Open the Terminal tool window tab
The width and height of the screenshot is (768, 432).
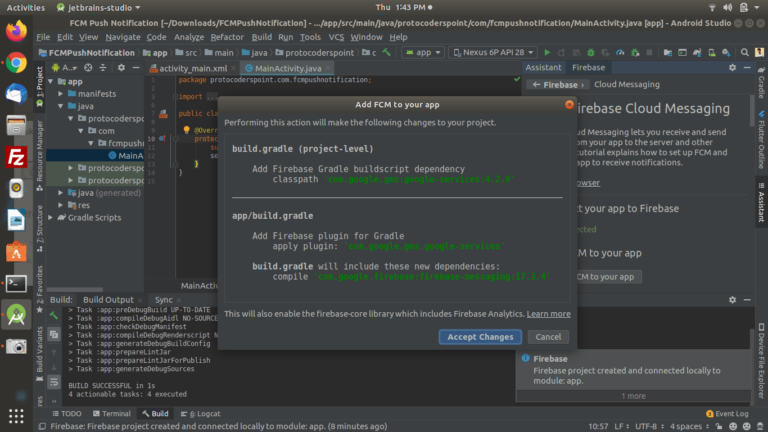[x=112, y=413]
